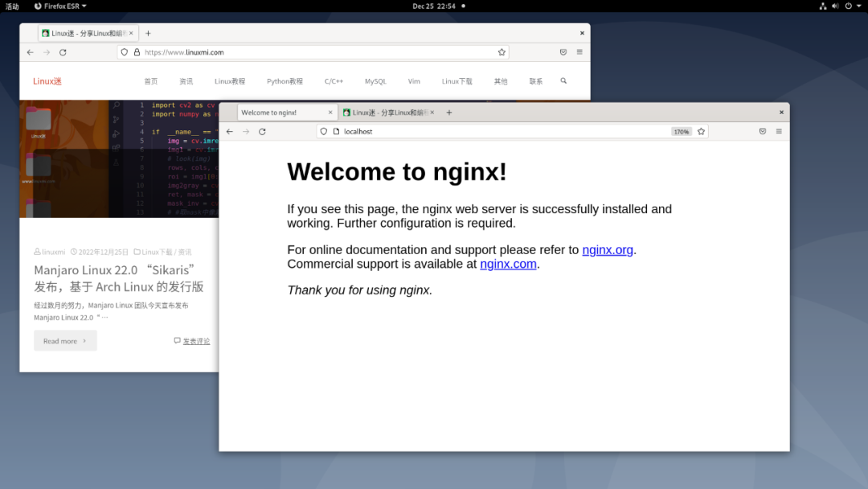The width and height of the screenshot is (868, 489).
Task: Open new tab in linuxmi window
Action: pyautogui.click(x=148, y=33)
